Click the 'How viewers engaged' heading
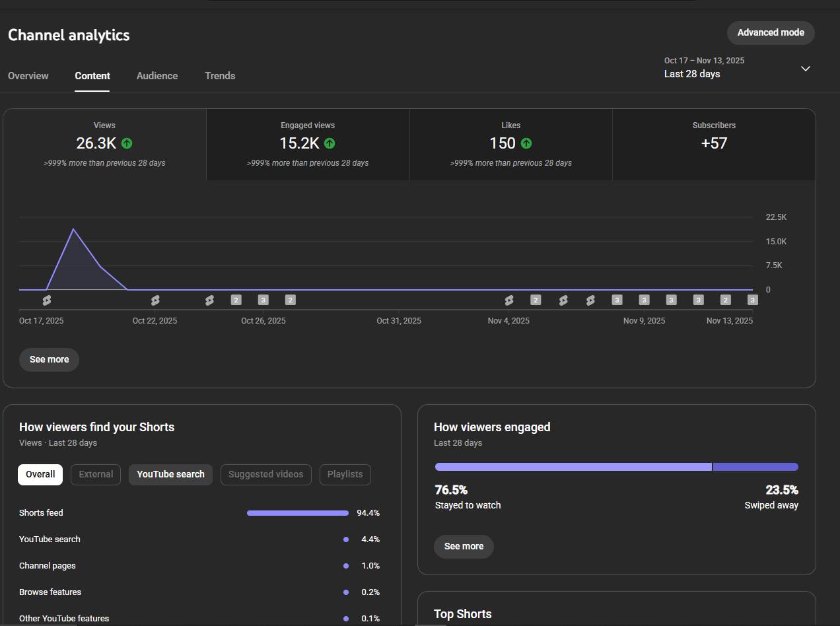Screen dimensions: 840x626 click(492, 427)
